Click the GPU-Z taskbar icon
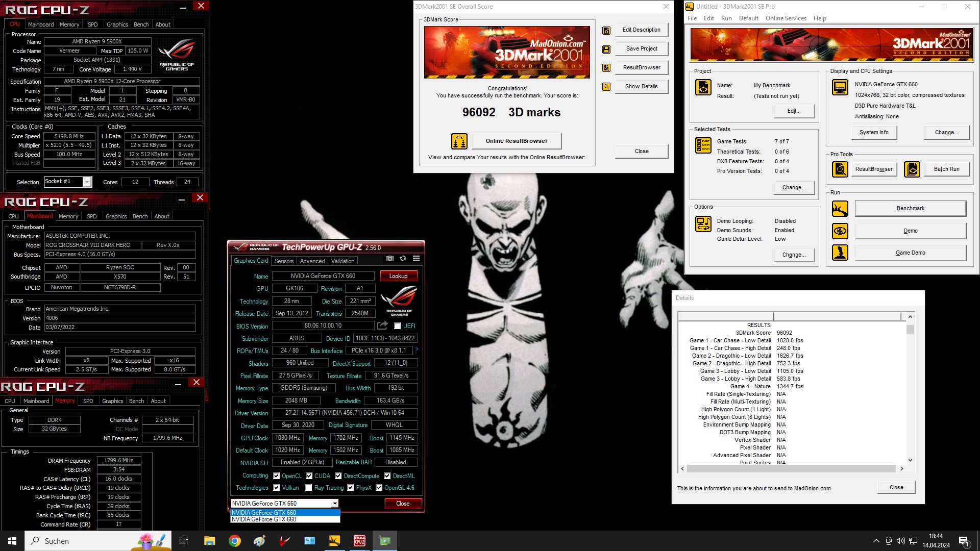Screen dimensions: 980x551 point(385,541)
